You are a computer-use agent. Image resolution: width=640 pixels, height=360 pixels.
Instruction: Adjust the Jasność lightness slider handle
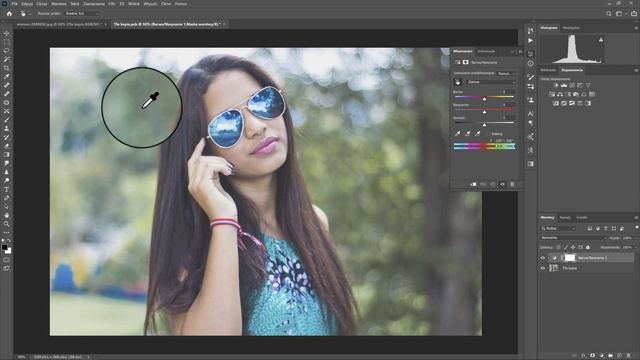click(x=484, y=125)
